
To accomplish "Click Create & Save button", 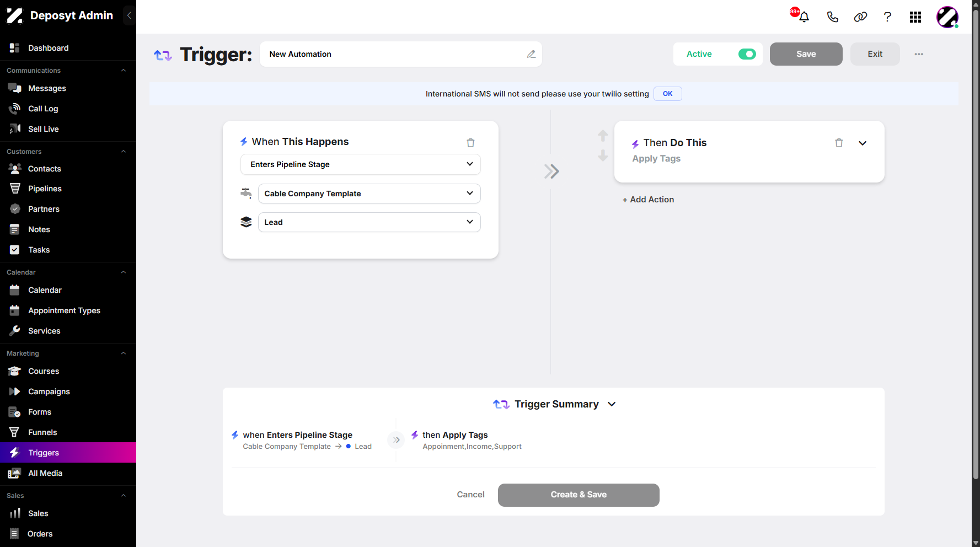I will (579, 495).
